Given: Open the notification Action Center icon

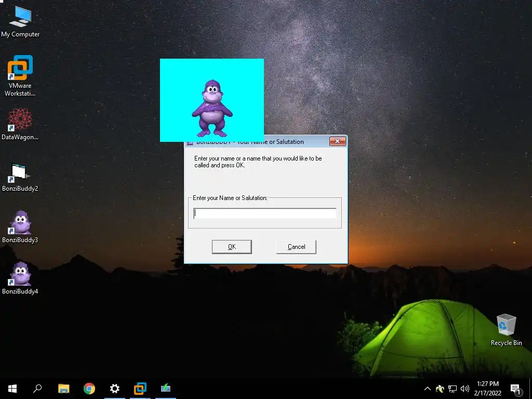Looking at the screenshot, I should (516, 389).
